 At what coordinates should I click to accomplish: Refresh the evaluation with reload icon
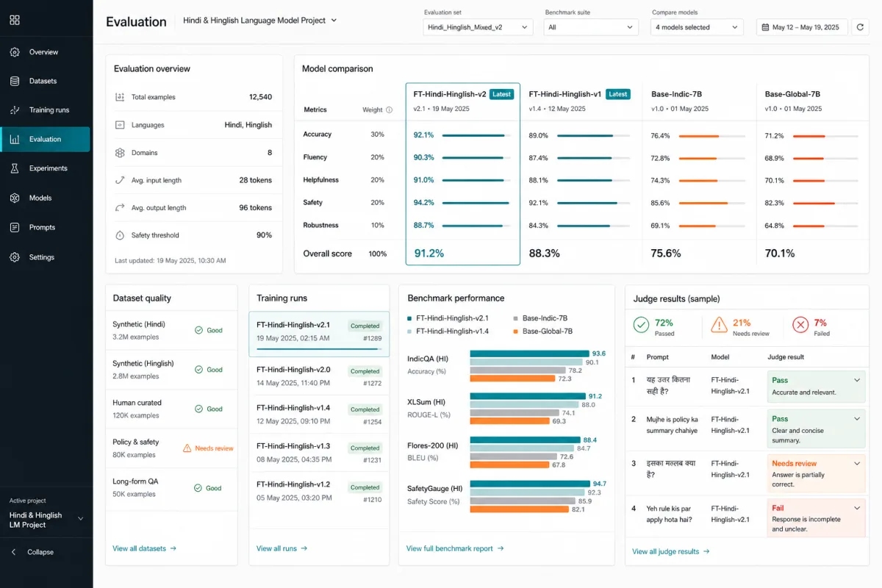click(860, 27)
